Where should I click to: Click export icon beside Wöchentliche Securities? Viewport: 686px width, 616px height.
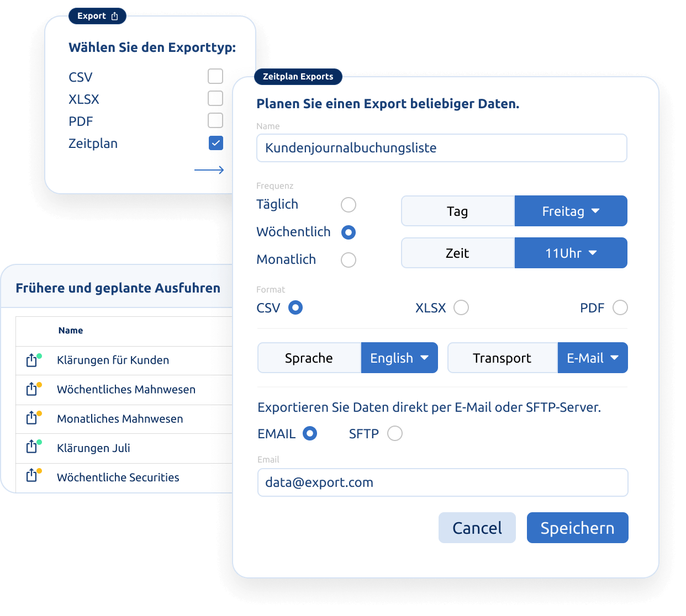pyautogui.click(x=32, y=475)
